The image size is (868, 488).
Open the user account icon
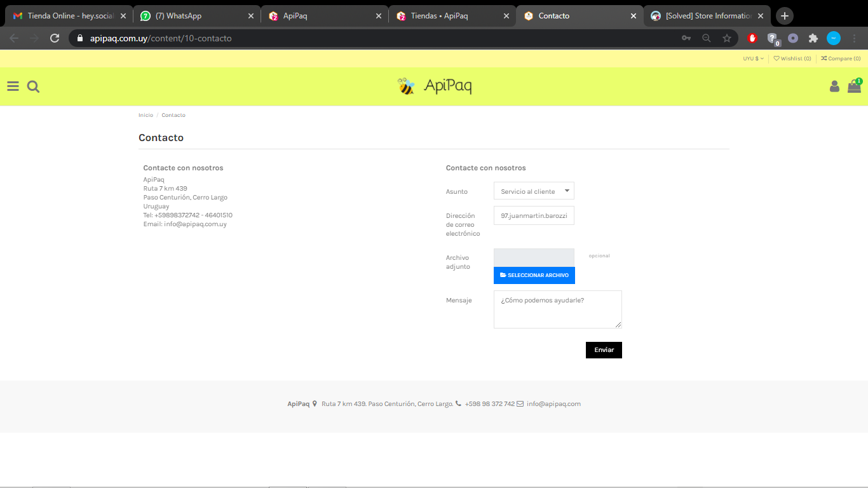[x=834, y=86]
